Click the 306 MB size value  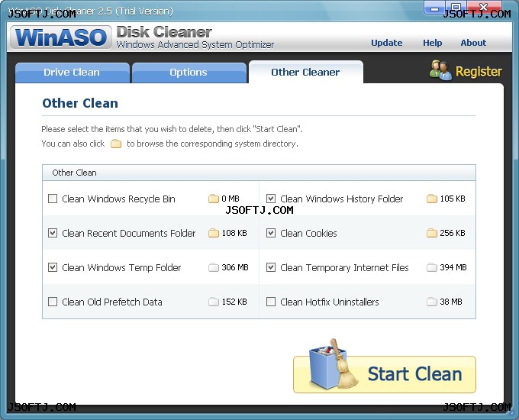(x=235, y=267)
